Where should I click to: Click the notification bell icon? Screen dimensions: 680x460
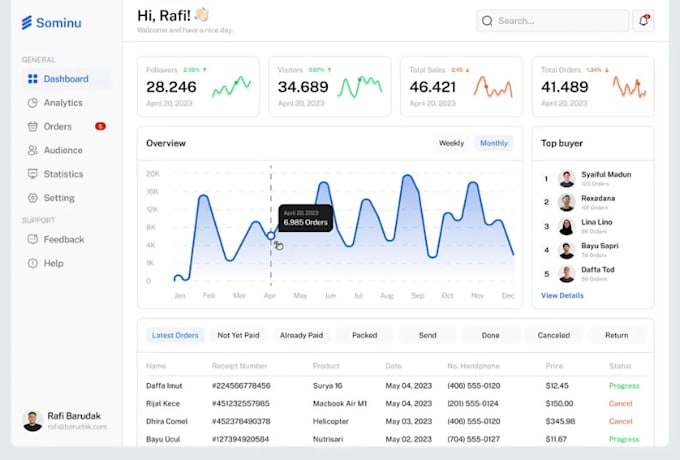pyautogui.click(x=643, y=20)
